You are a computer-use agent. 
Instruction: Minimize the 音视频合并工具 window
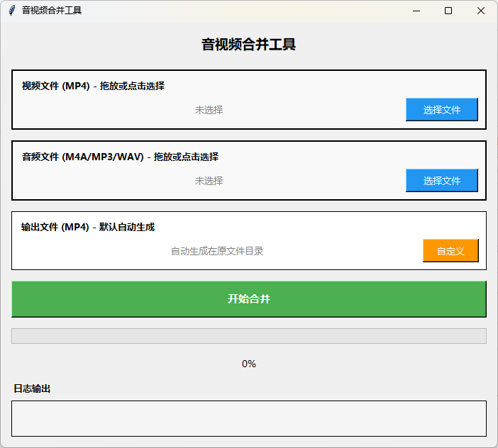(415, 11)
